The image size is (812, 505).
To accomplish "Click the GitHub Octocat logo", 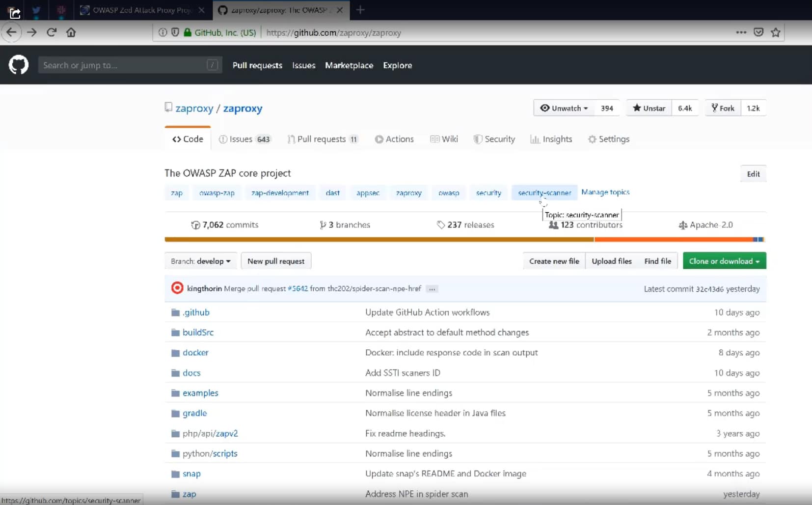I will tap(19, 65).
